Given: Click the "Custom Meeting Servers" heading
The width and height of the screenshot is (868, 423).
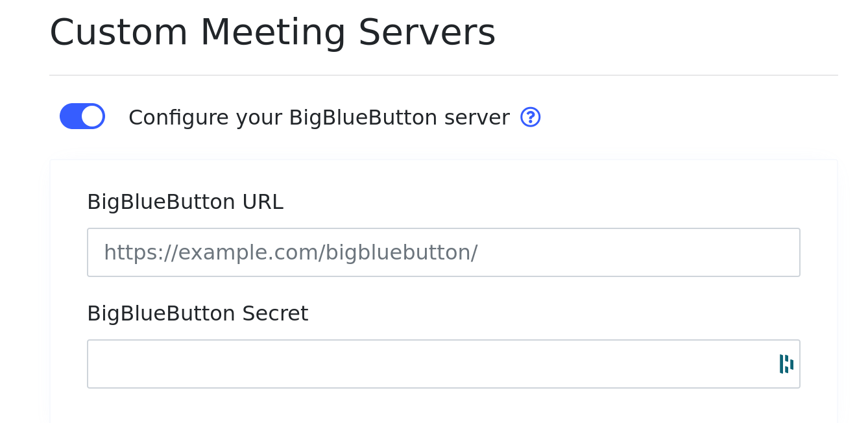Looking at the screenshot, I should click(x=272, y=32).
